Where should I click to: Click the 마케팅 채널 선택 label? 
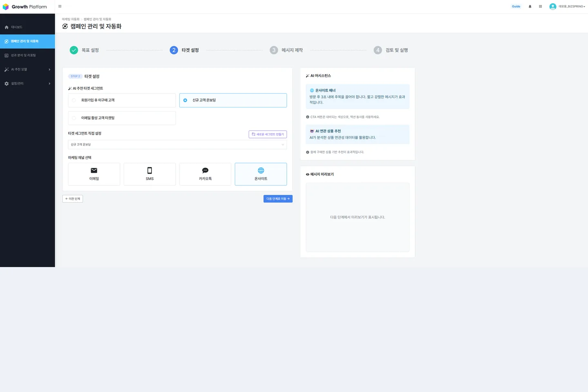pyautogui.click(x=80, y=158)
